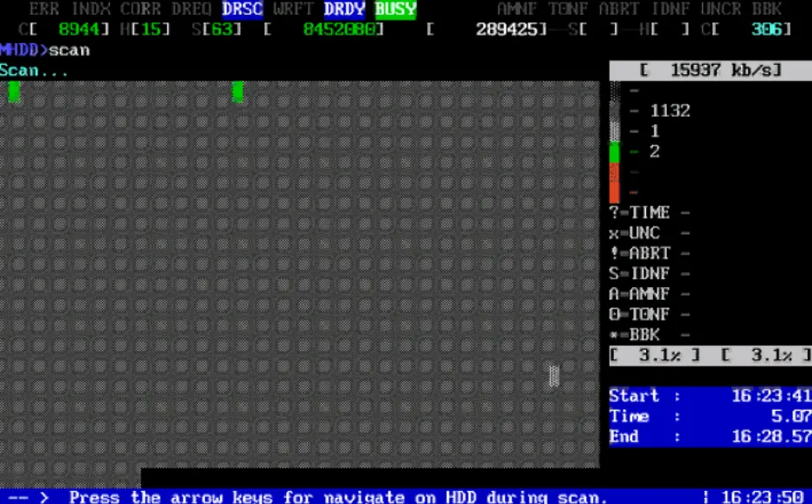Click the End time estimate row
Screen dimensions: 812x504
pyautogui.click(x=711, y=437)
